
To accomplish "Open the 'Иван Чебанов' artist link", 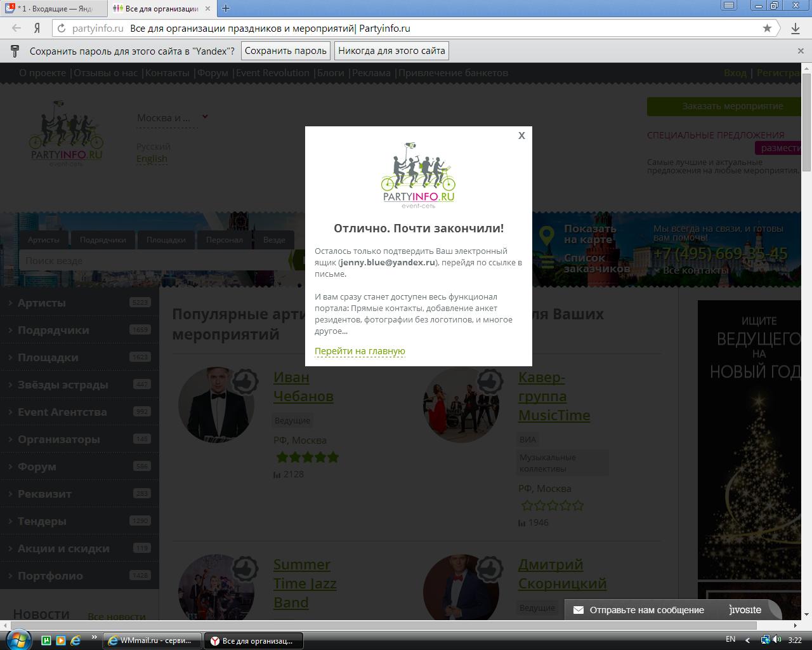I will pyautogui.click(x=303, y=387).
